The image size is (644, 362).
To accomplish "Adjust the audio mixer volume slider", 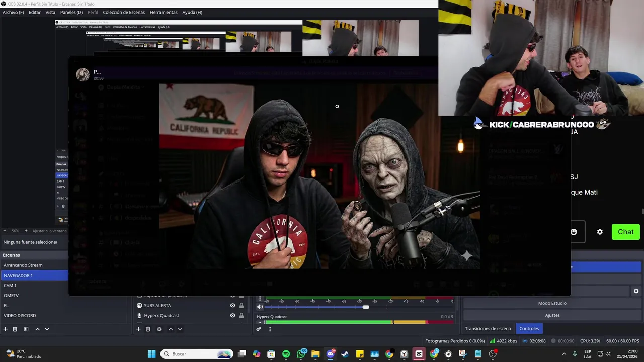I will (366, 307).
